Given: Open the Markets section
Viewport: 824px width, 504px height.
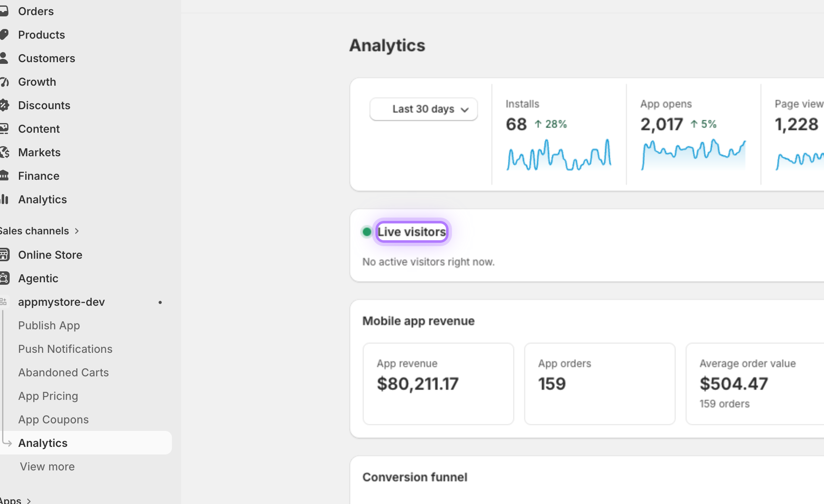Looking at the screenshot, I should click(40, 152).
